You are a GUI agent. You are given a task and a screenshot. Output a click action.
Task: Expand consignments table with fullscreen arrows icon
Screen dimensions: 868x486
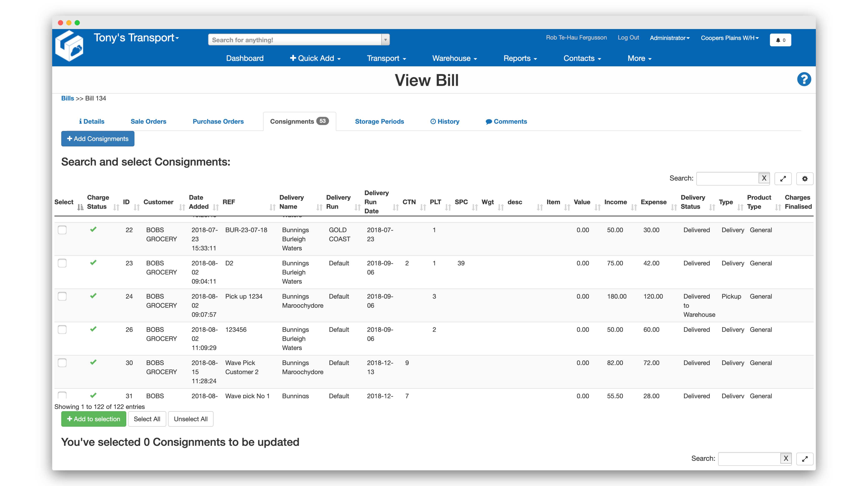[x=783, y=179]
